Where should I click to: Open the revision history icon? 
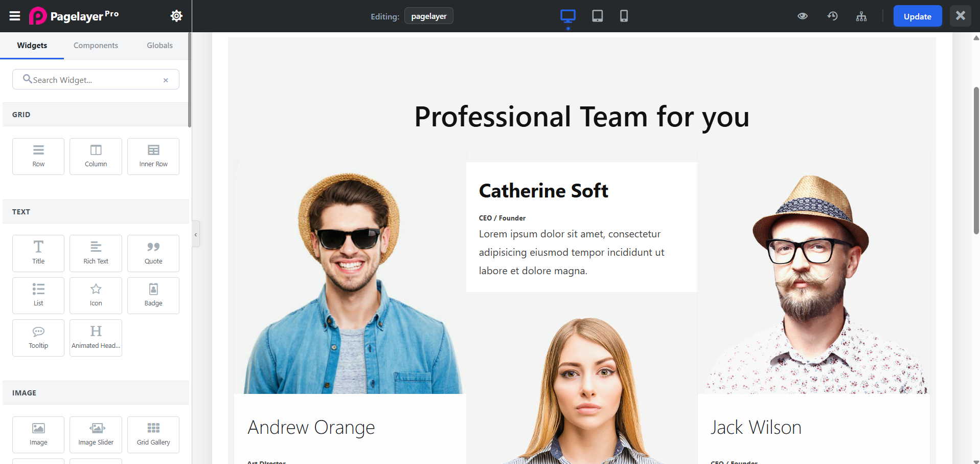[x=832, y=16]
